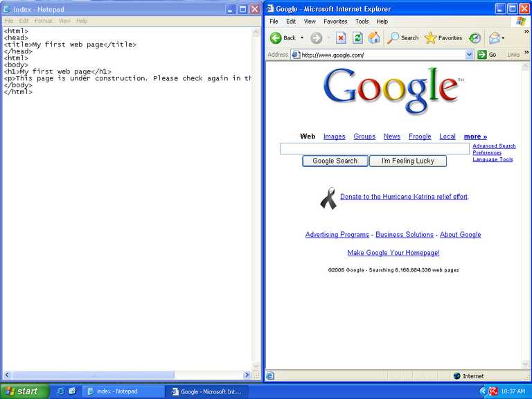Click the Google search text box
Image resolution: width=532 pixels, height=399 pixels.
375,149
